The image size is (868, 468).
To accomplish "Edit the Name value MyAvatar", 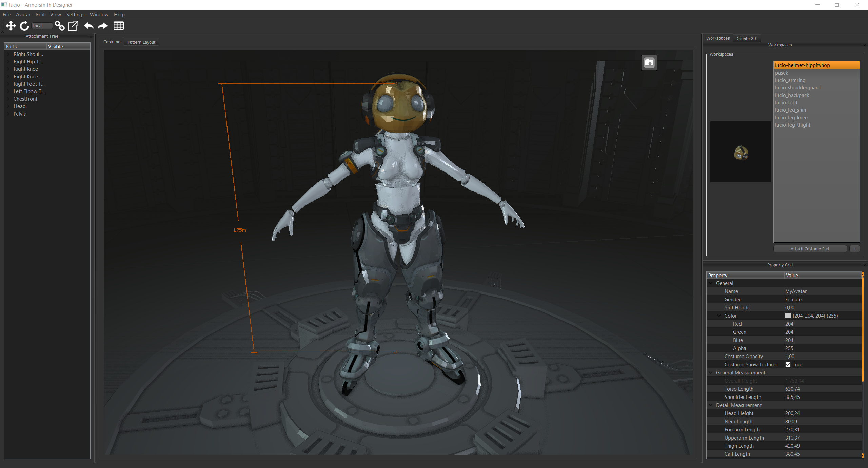I will point(823,291).
